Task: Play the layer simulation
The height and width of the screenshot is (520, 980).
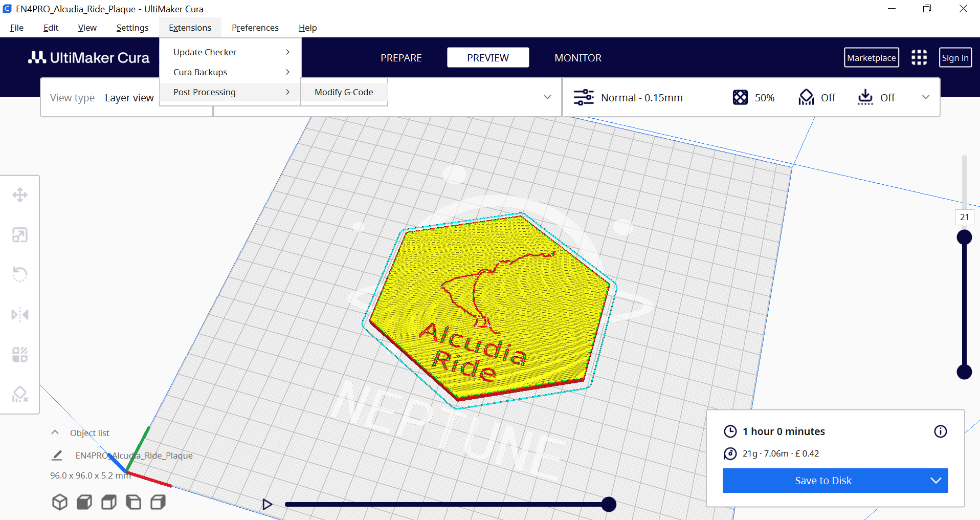Action: point(267,505)
